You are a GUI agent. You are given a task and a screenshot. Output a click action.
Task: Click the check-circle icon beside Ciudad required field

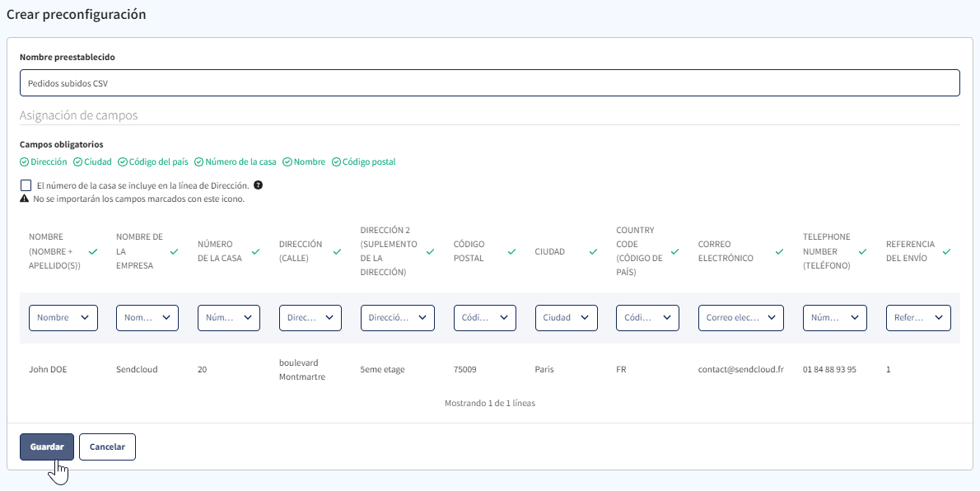coord(78,162)
